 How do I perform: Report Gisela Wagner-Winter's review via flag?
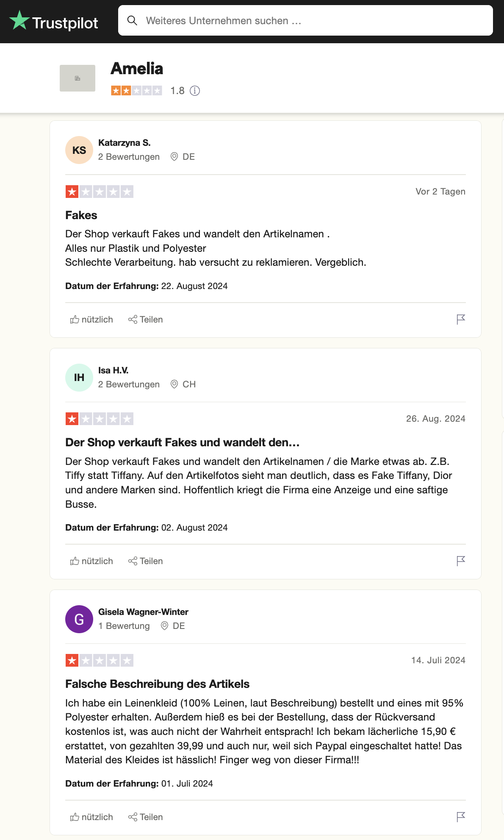coord(461,817)
